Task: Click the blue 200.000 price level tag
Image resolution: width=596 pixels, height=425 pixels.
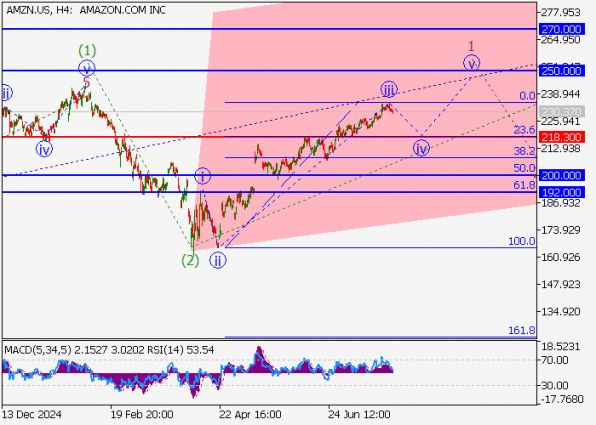Action: 561,175
